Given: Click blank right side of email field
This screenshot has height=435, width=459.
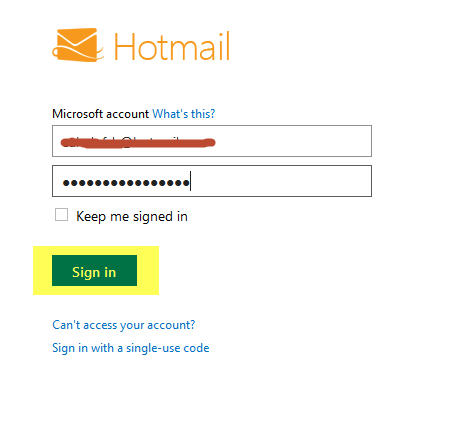Looking at the screenshot, I should pyautogui.click(x=293, y=141).
